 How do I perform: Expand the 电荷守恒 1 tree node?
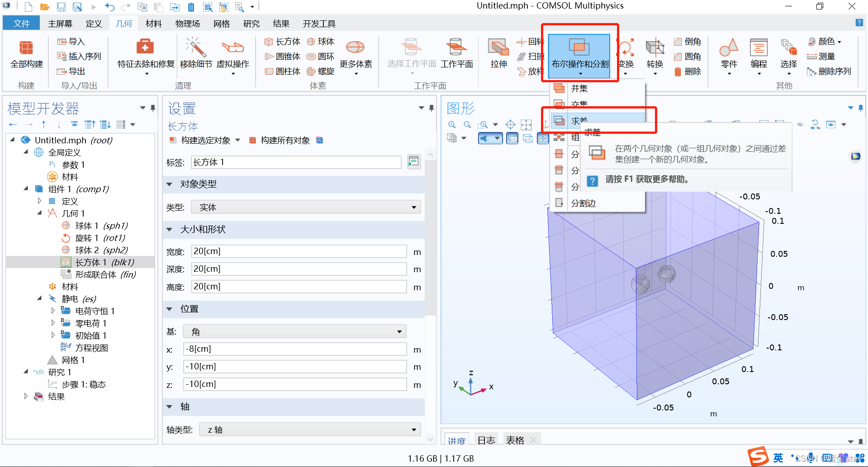53,311
